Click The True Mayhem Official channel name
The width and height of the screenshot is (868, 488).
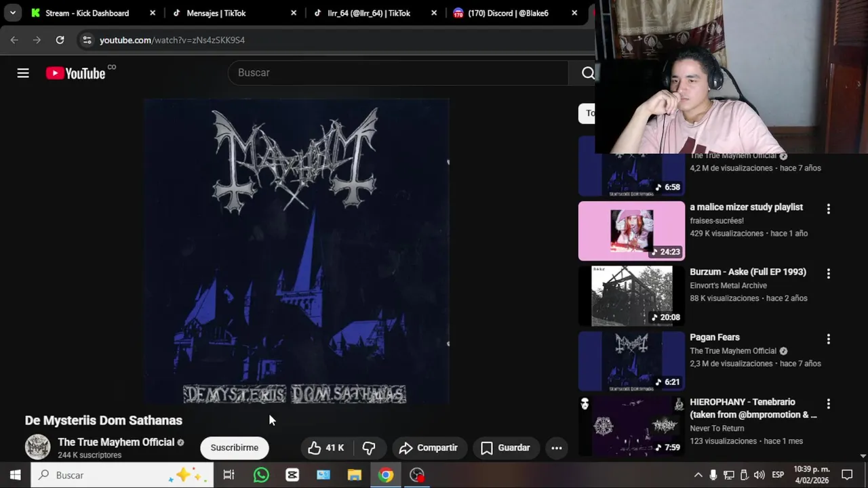[116, 442]
